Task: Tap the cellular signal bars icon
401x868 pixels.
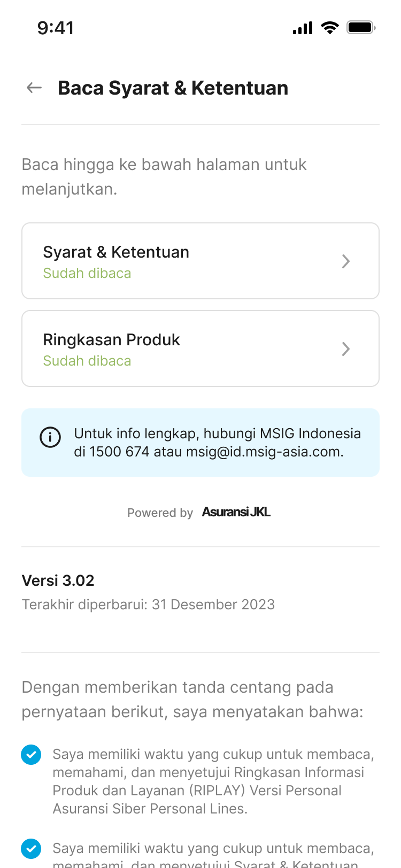Action: tap(303, 28)
